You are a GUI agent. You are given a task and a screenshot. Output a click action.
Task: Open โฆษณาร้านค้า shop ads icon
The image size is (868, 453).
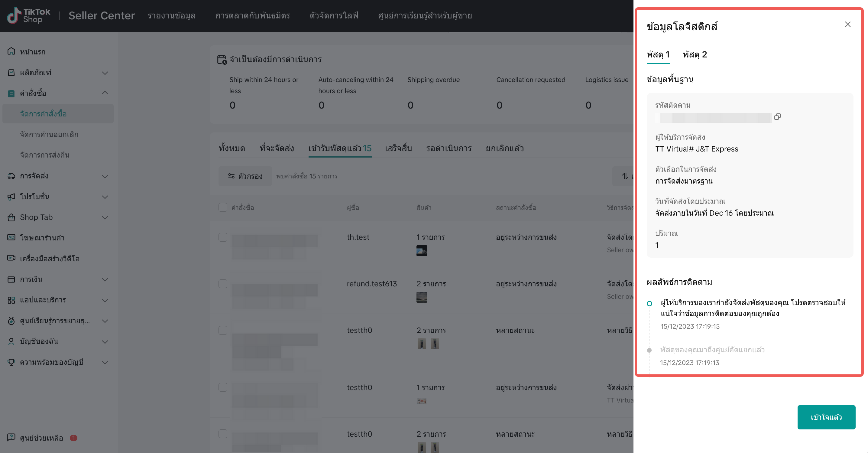(11, 237)
